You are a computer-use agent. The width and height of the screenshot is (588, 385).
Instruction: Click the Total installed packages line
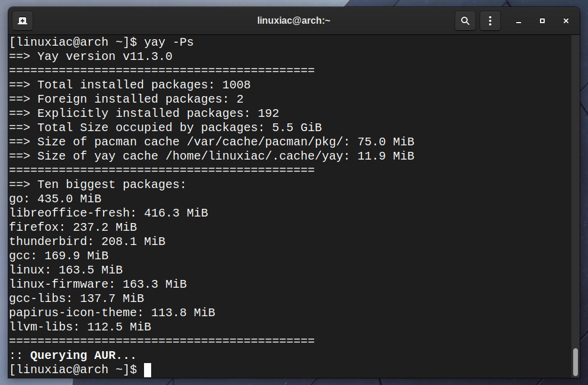coord(130,85)
